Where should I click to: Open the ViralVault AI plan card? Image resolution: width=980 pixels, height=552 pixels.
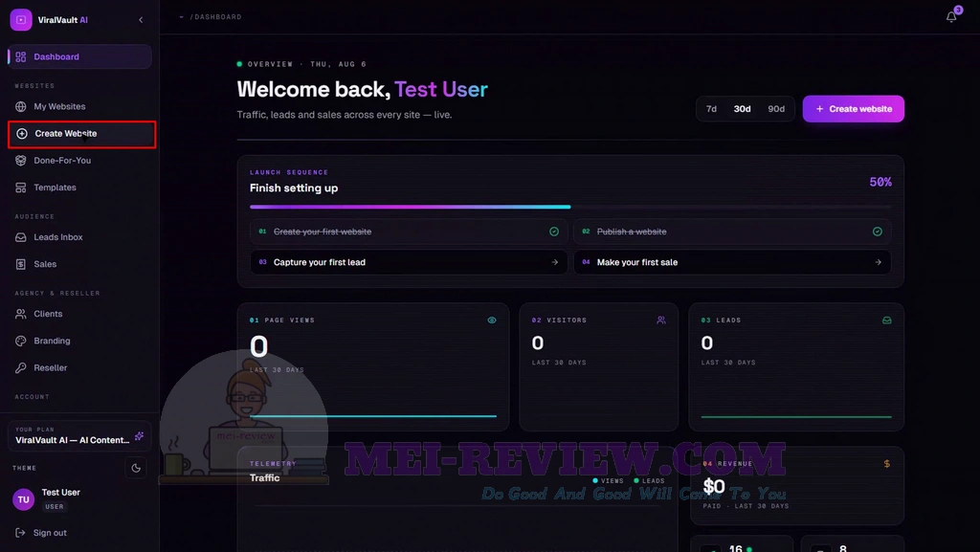[79, 436]
